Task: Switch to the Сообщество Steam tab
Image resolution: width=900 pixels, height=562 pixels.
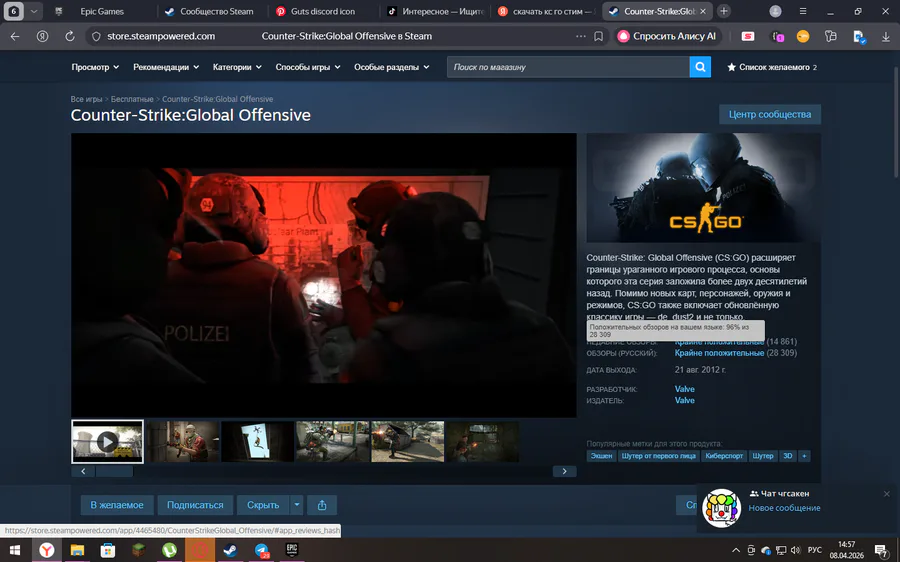Action: (216, 11)
